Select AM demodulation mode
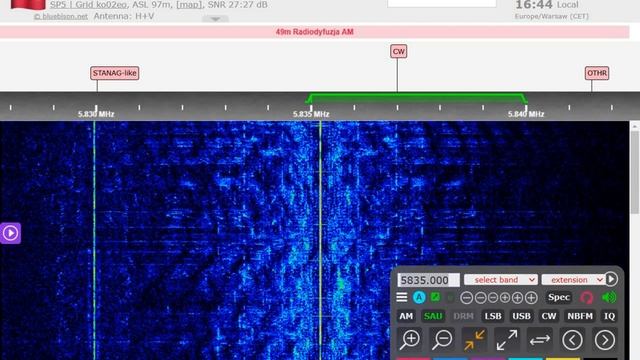This screenshot has width=640, height=360. [x=406, y=316]
